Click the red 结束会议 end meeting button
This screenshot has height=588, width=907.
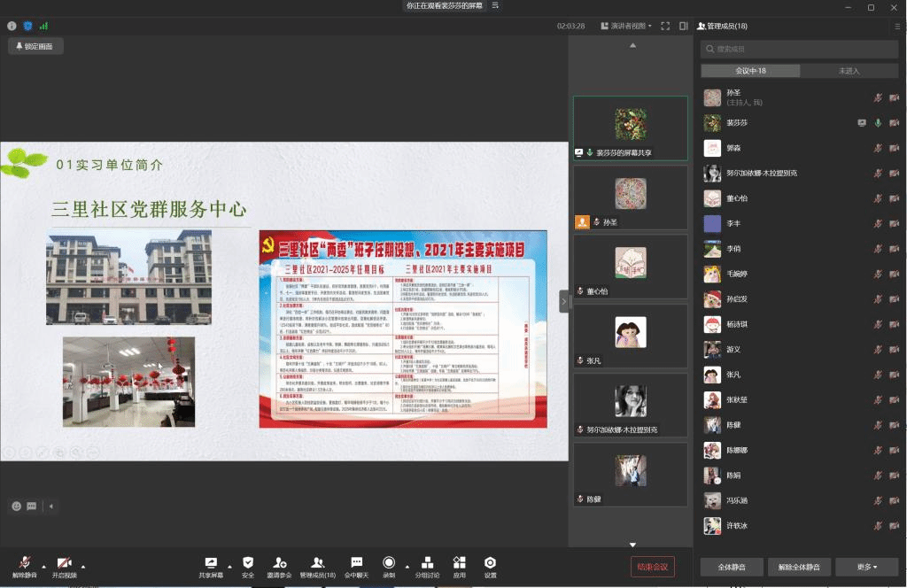(653, 567)
